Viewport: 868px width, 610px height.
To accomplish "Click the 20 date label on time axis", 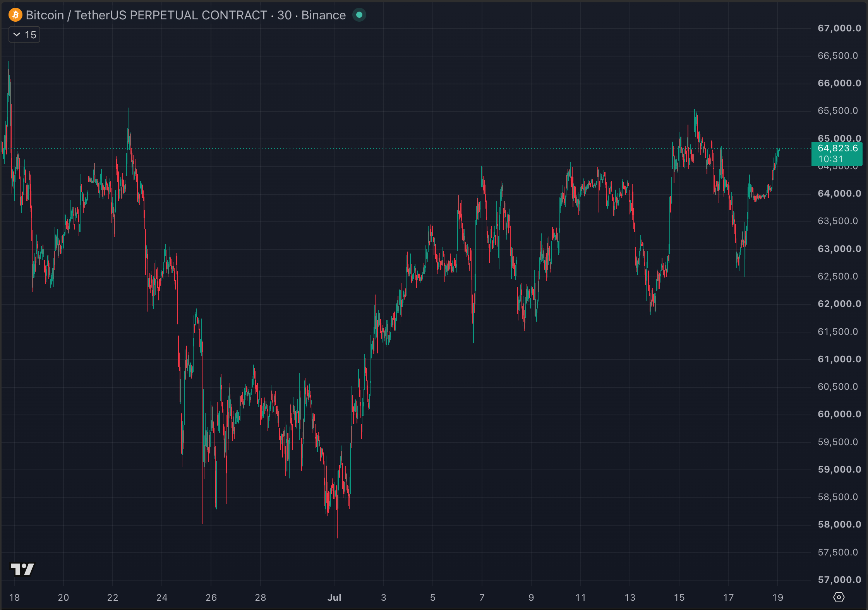I will [x=63, y=598].
